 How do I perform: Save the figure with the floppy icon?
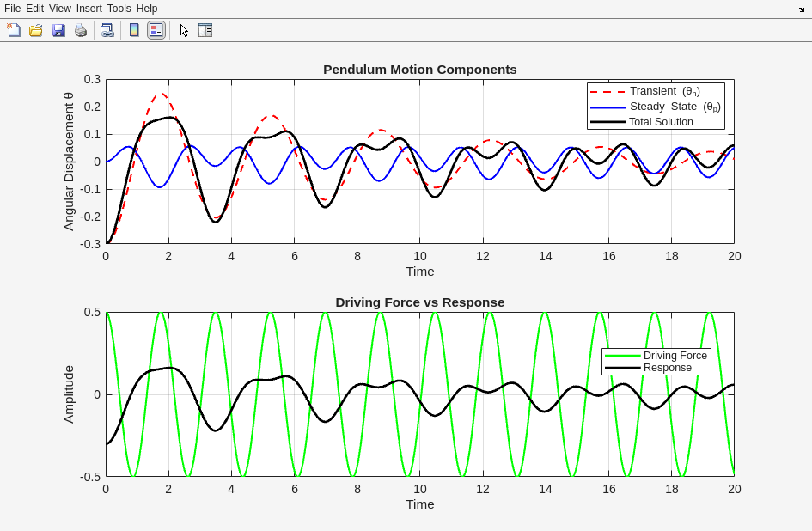pos(58,30)
